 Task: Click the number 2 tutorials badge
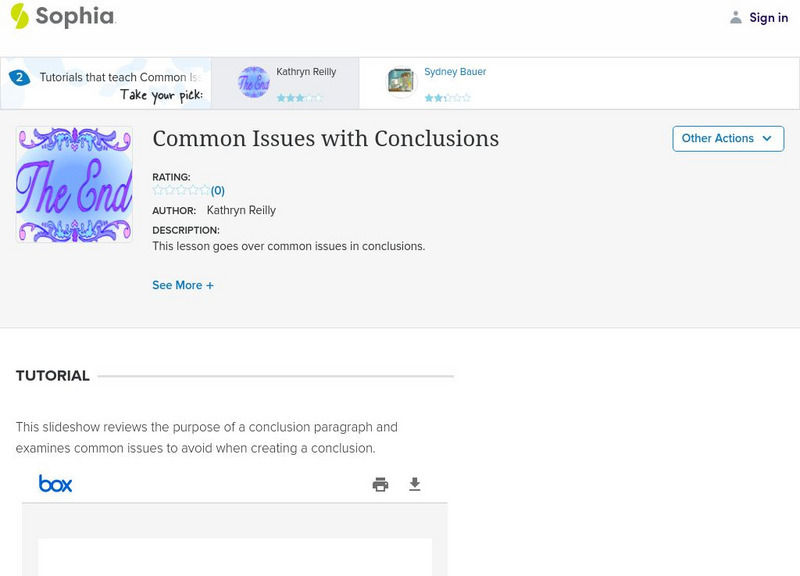pyautogui.click(x=18, y=77)
